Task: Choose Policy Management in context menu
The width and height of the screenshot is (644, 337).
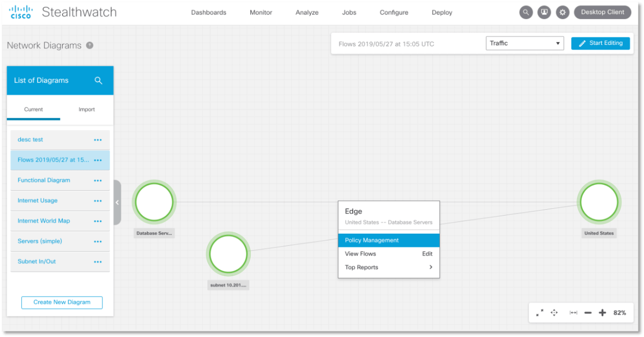Action: tap(389, 240)
